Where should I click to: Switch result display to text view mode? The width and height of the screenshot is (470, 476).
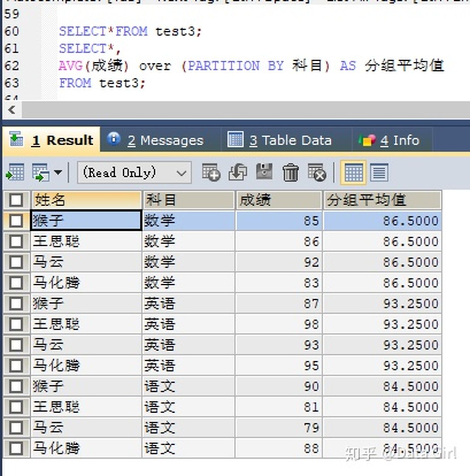tap(380, 172)
